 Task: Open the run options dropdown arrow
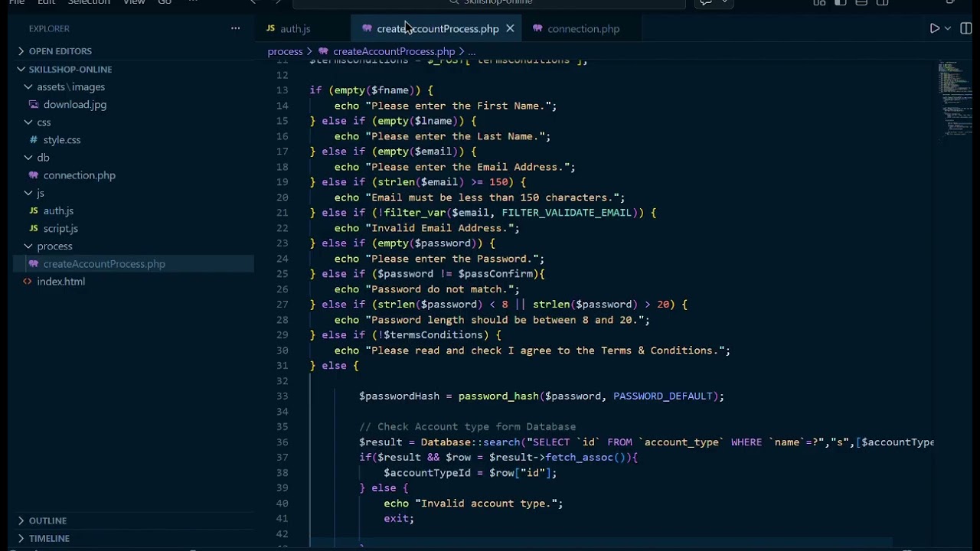[948, 28]
